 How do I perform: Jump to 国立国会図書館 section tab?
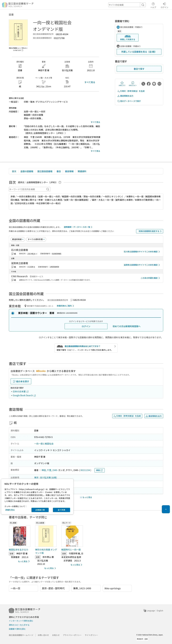click(x=45, y=171)
